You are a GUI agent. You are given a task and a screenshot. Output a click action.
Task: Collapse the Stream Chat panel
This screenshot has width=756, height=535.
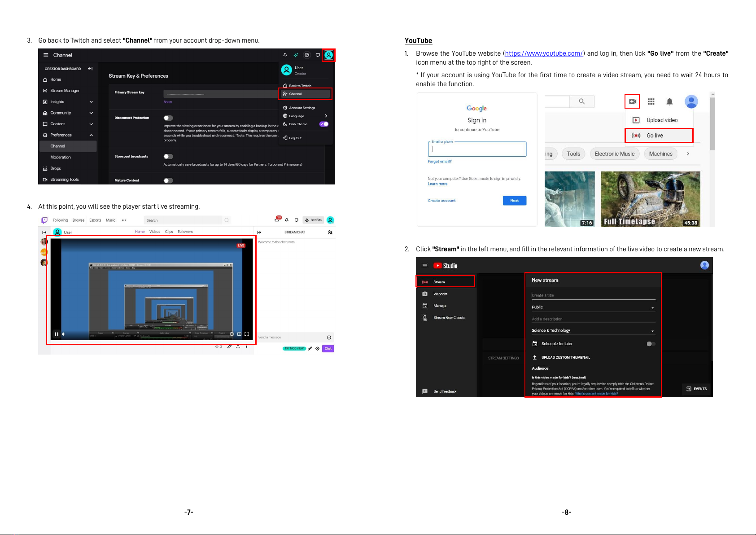(259, 232)
